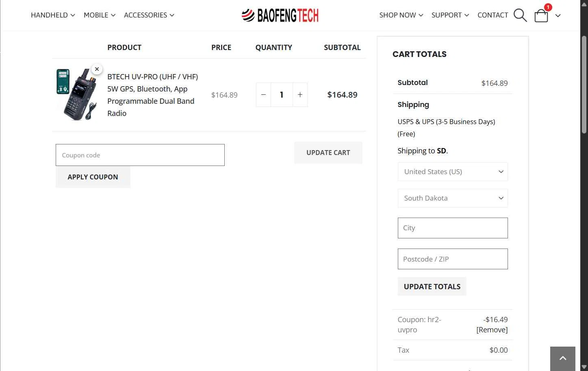Screen dimensions: 588x371
Task: Click the product unit price $164.89
Action: (x=224, y=95)
